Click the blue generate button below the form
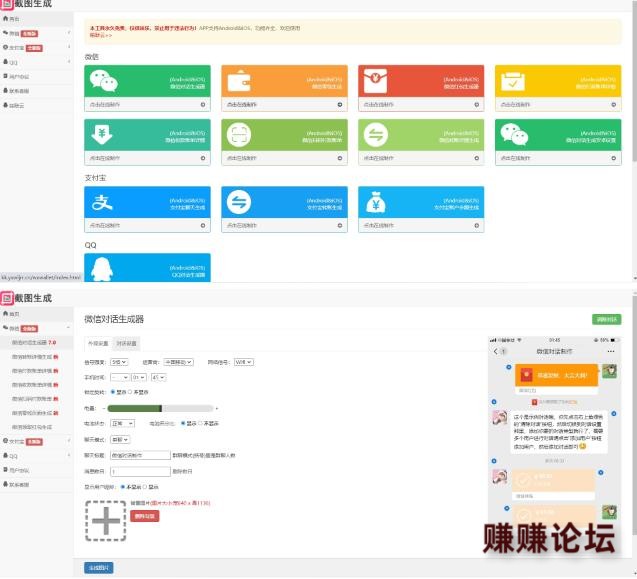The width and height of the screenshot is (637, 579). tap(99, 568)
